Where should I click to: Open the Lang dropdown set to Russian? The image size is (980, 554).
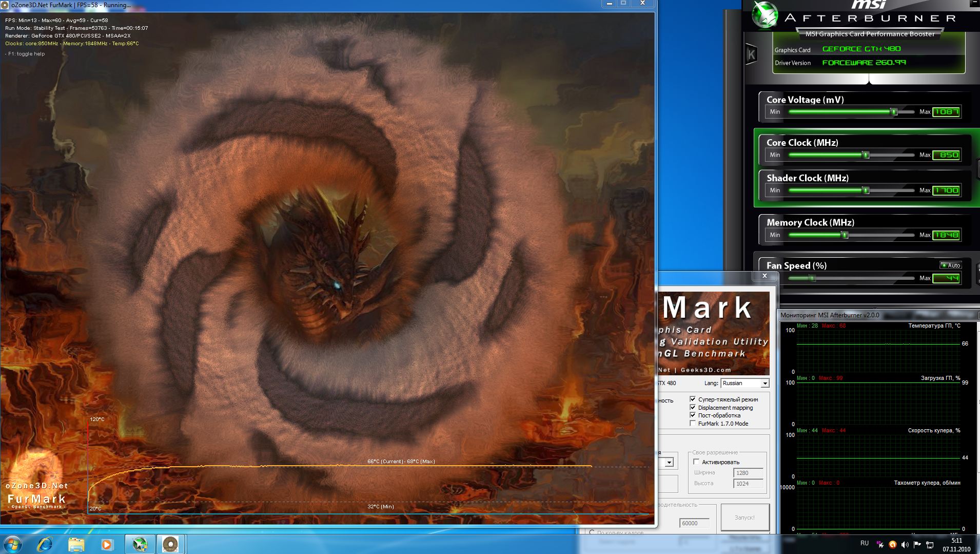(x=745, y=383)
